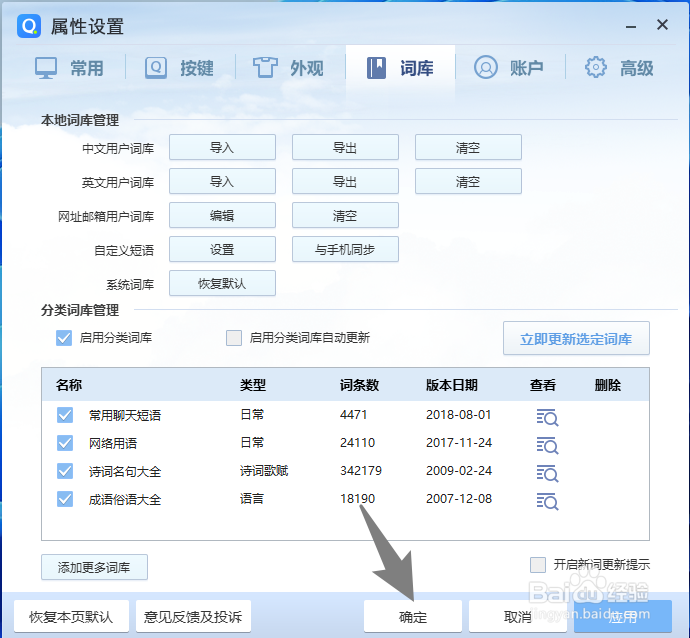Click the gear icon for 高级
Viewport: 690px width, 638px height.
[x=596, y=67]
